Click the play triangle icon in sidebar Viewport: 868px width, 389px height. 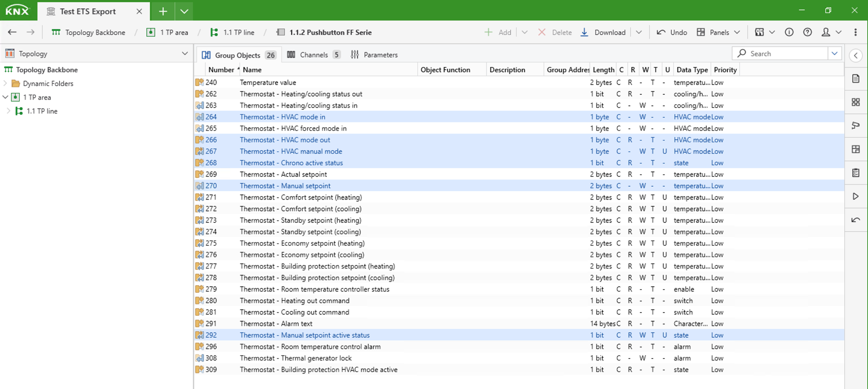pyautogui.click(x=856, y=196)
